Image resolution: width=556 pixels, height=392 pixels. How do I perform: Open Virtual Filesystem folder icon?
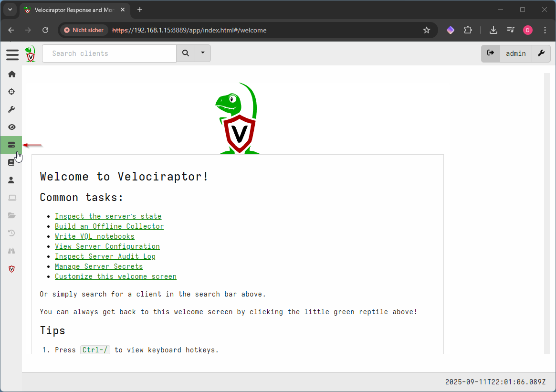point(12,215)
